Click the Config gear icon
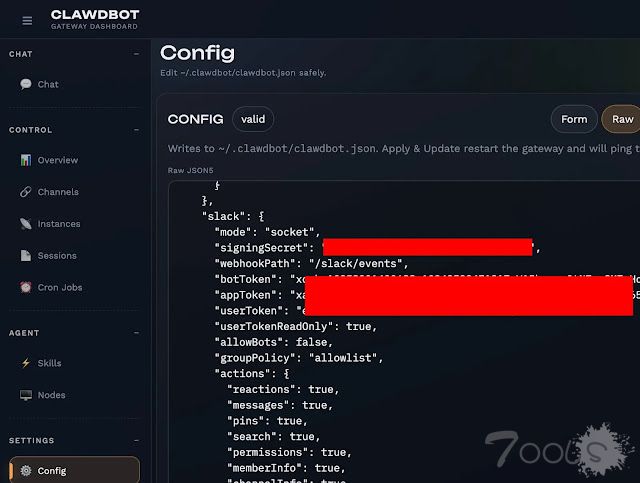 26,471
